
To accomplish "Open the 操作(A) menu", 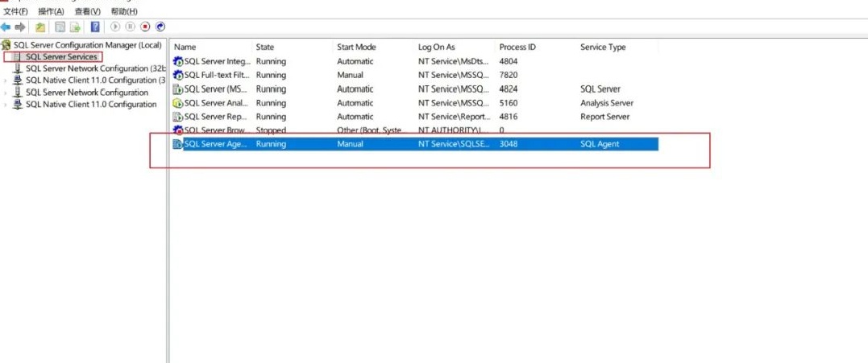I will coord(51,11).
